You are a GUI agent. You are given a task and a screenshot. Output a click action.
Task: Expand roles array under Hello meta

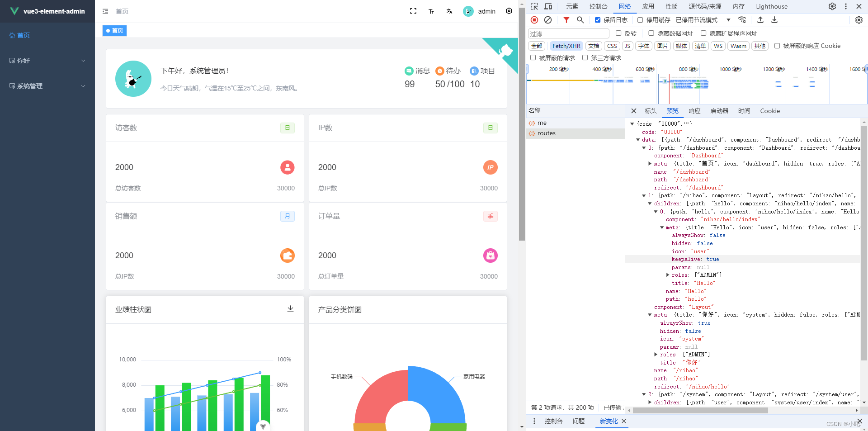[x=668, y=275]
